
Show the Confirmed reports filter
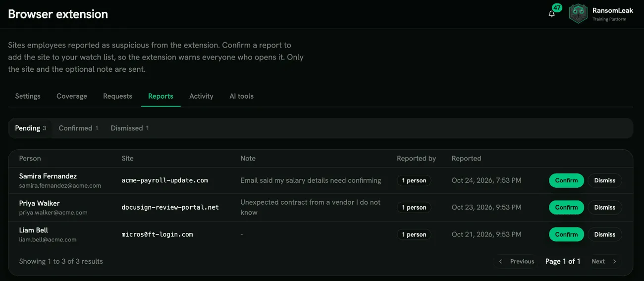(78, 128)
